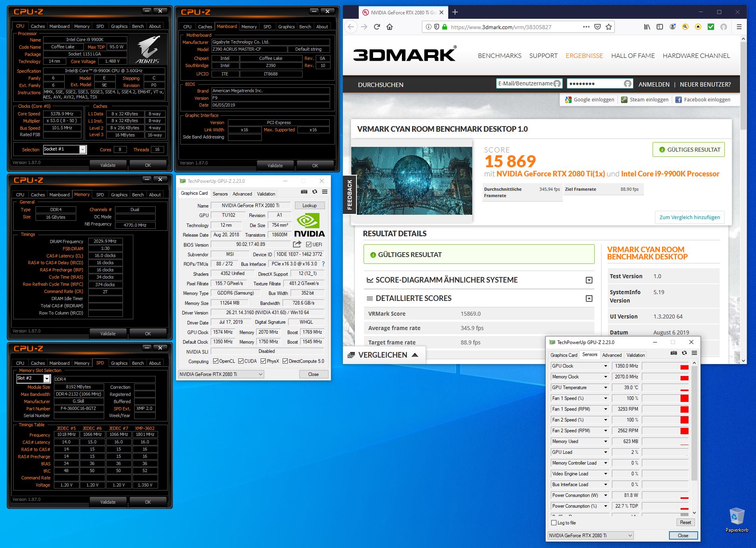Open GPU-Z Graphics Card hamburger menu

pos(325,192)
